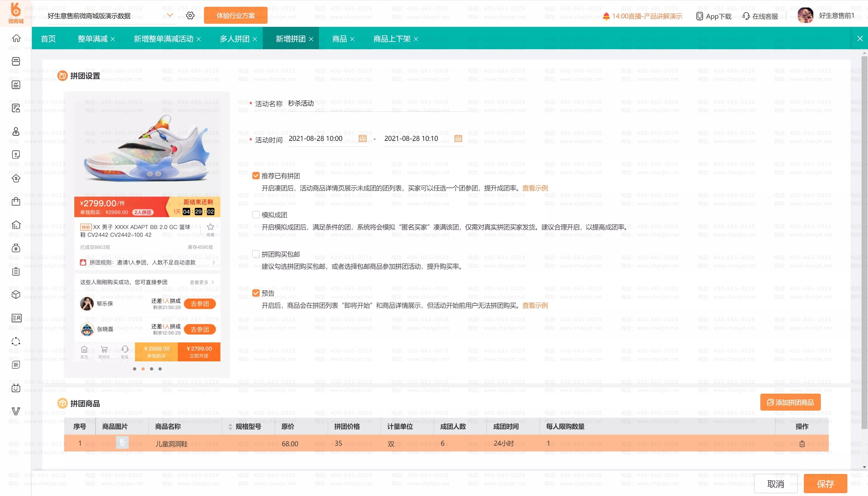The width and height of the screenshot is (868, 496).
Task: Click the 保存 button
Action: 825,484
